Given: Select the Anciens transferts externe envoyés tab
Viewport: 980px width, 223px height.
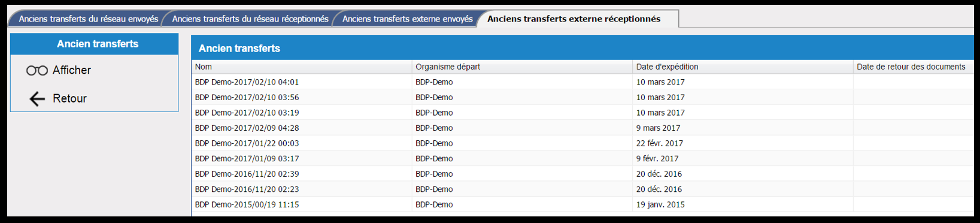Looking at the screenshot, I should pyautogui.click(x=407, y=19).
